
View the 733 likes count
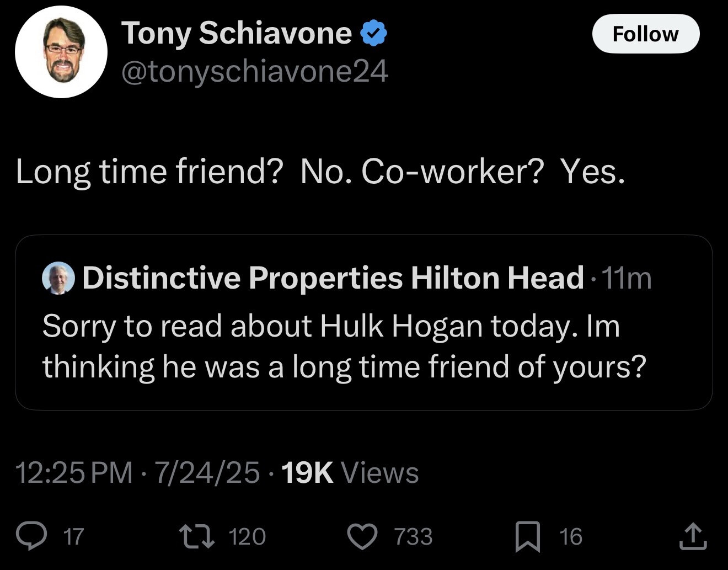pyautogui.click(x=413, y=536)
